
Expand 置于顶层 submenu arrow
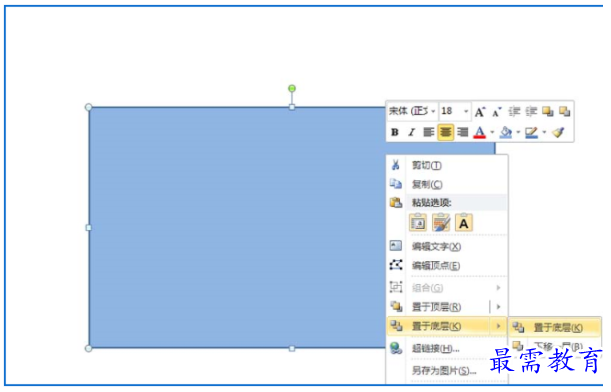pyautogui.click(x=498, y=307)
